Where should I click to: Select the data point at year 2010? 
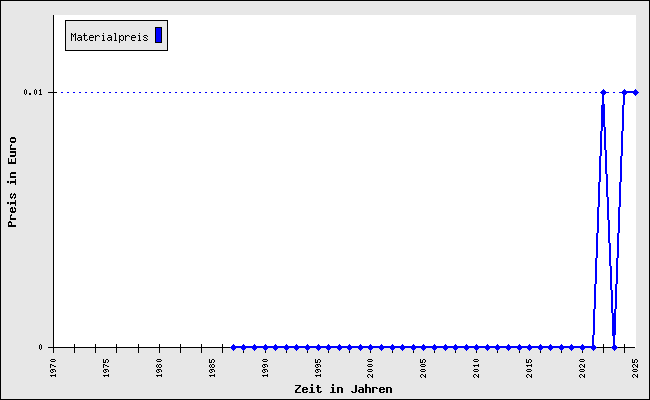477,347
